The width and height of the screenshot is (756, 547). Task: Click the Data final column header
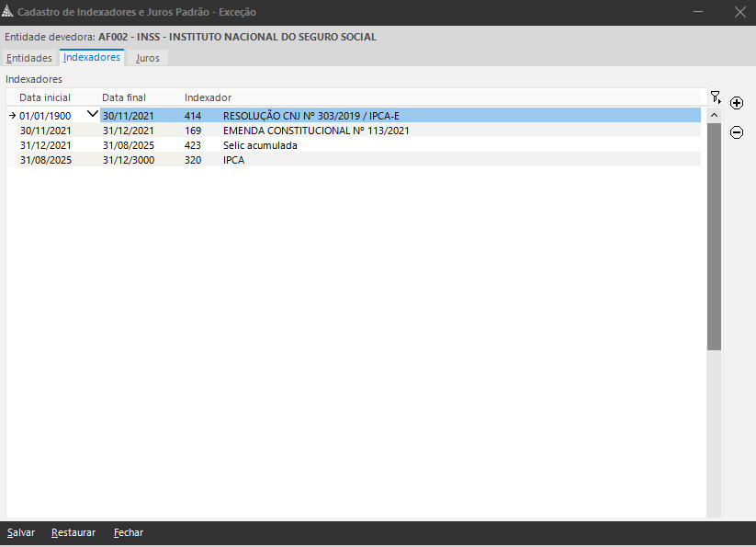(124, 97)
